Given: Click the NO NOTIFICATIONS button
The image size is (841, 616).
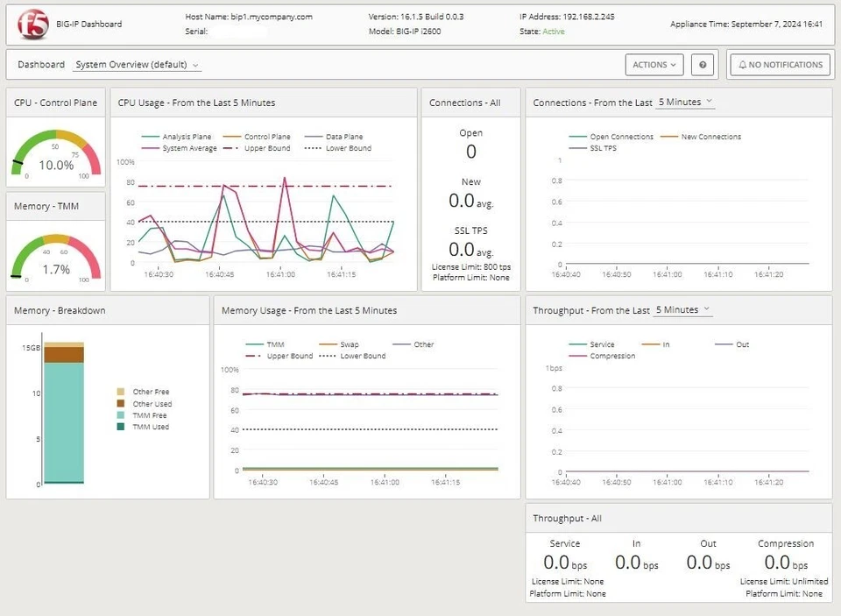Looking at the screenshot, I should [x=780, y=64].
